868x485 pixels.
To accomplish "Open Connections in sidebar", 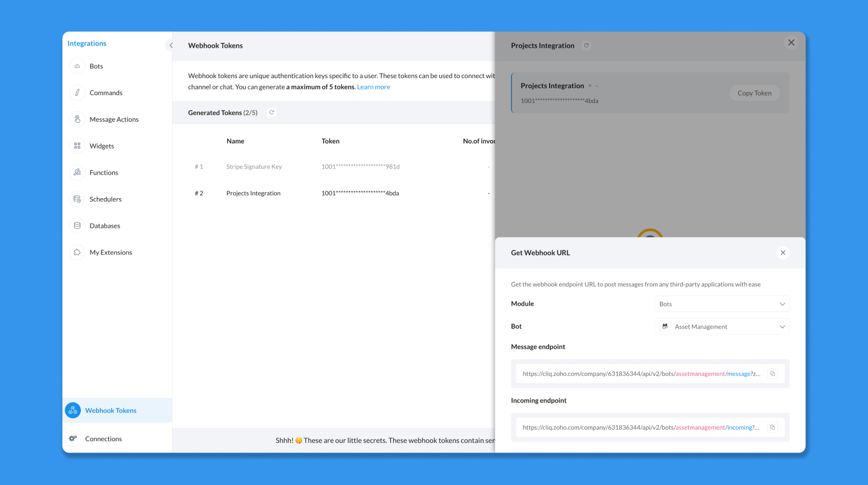I will (x=103, y=439).
